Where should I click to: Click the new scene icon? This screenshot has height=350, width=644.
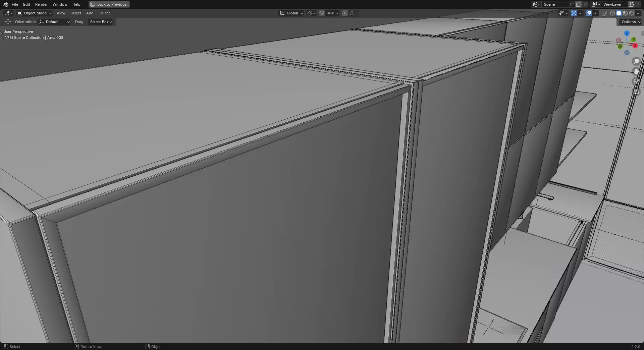(x=579, y=4)
